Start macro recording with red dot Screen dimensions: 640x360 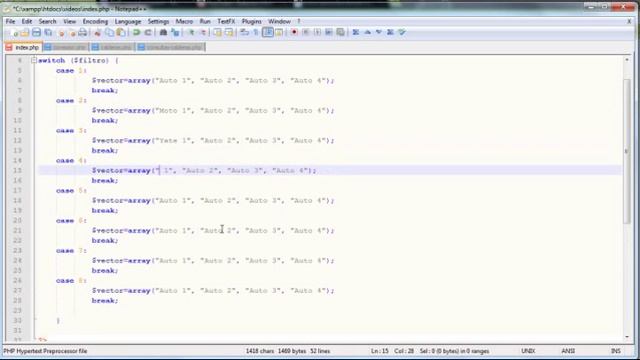click(x=294, y=33)
